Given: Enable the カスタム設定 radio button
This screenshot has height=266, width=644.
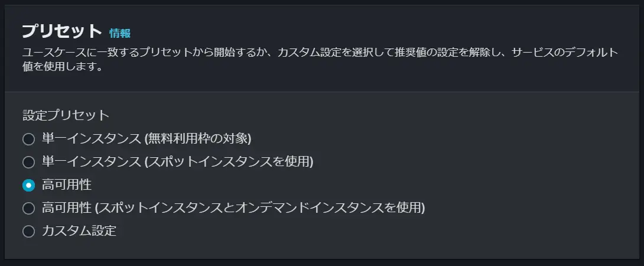Looking at the screenshot, I should 29,232.
